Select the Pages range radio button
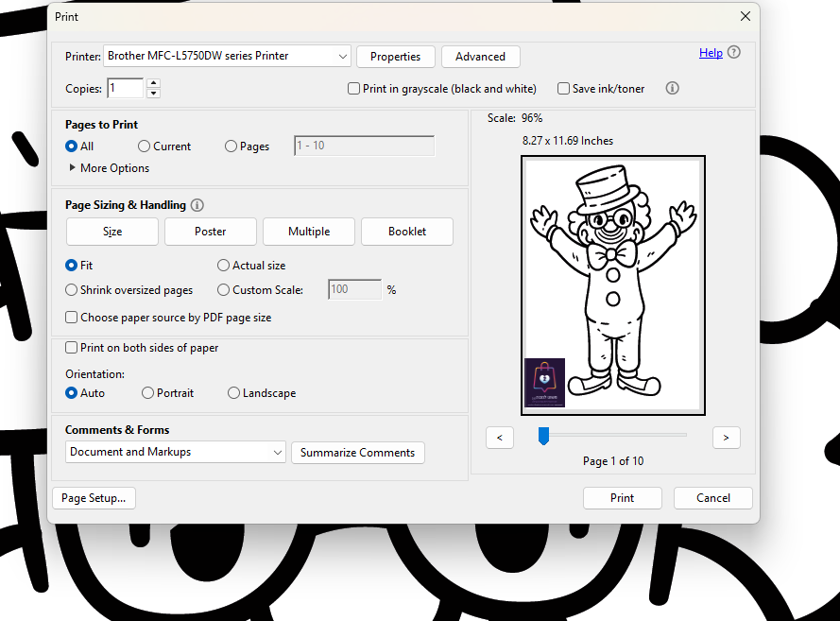 pos(231,147)
